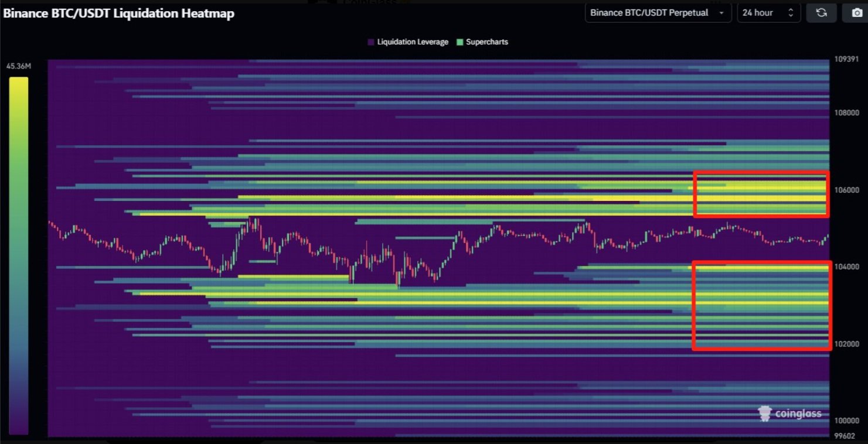
Task: Open the 24 hour timeframe selector
Action: [768, 13]
